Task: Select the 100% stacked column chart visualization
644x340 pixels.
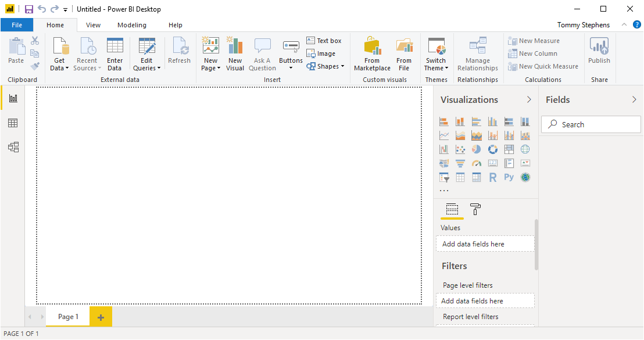Action: (x=525, y=121)
